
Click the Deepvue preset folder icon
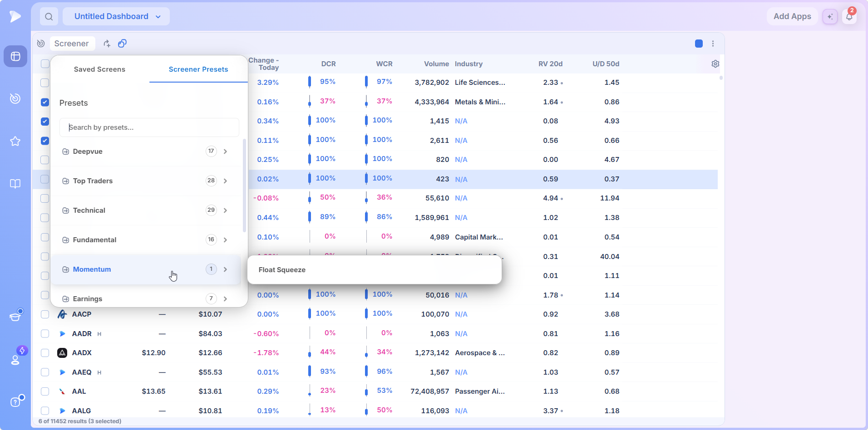pyautogui.click(x=65, y=151)
